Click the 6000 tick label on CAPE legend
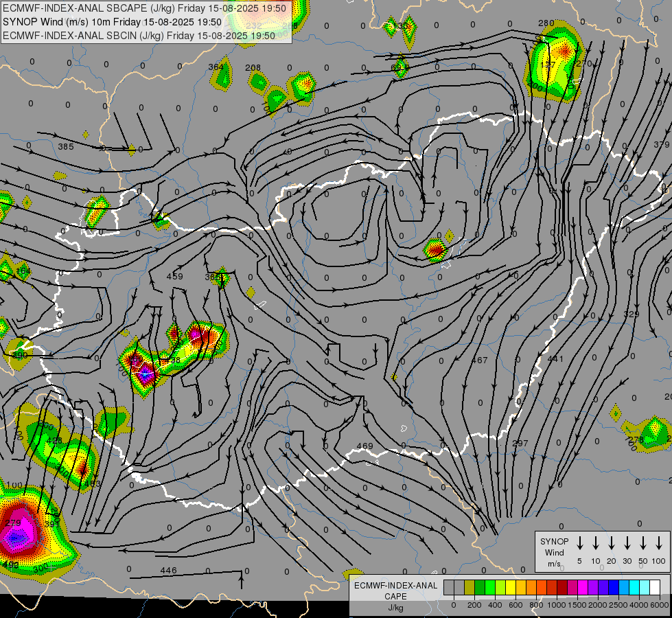The image size is (672, 618). click(x=660, y=605)
